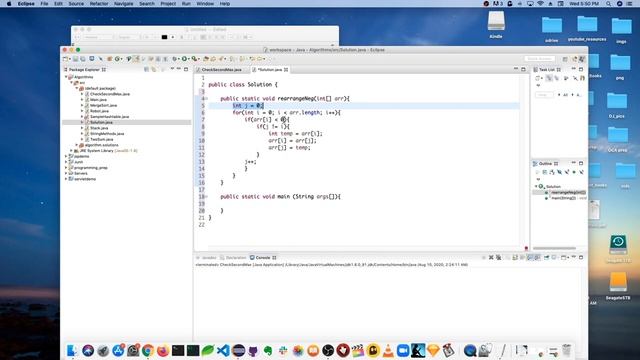Collapse main method fold marker
Image resolution: width=640 pixels, height=360 pixels.
coord(207,196)
